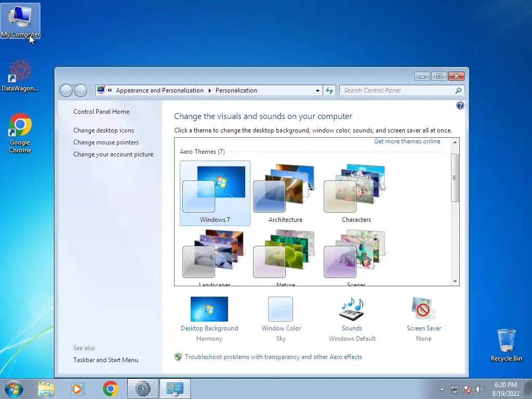Expand arrow after Appearance and Personalization
This screenshot has height=399, width=532.
tap(209, 90)
